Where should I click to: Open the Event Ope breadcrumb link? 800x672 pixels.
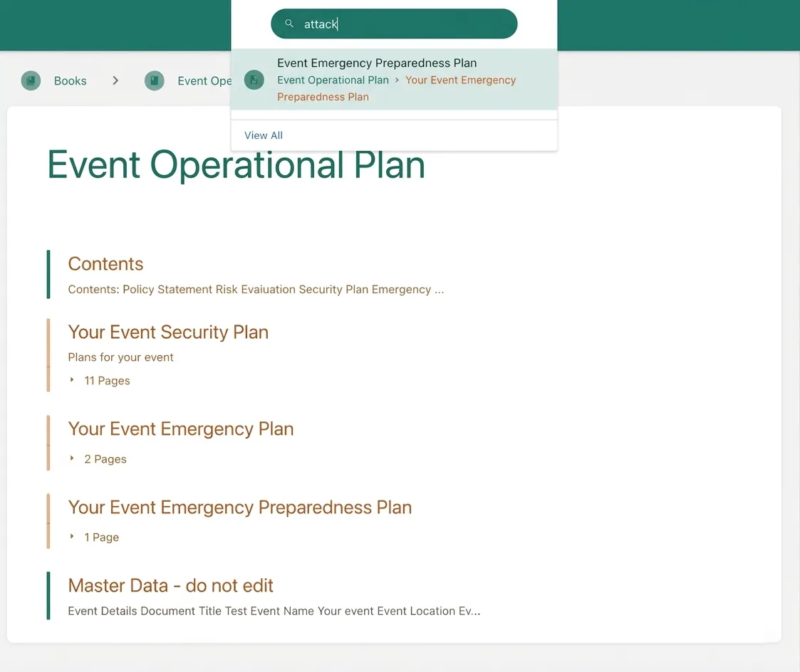pos(204,80)
